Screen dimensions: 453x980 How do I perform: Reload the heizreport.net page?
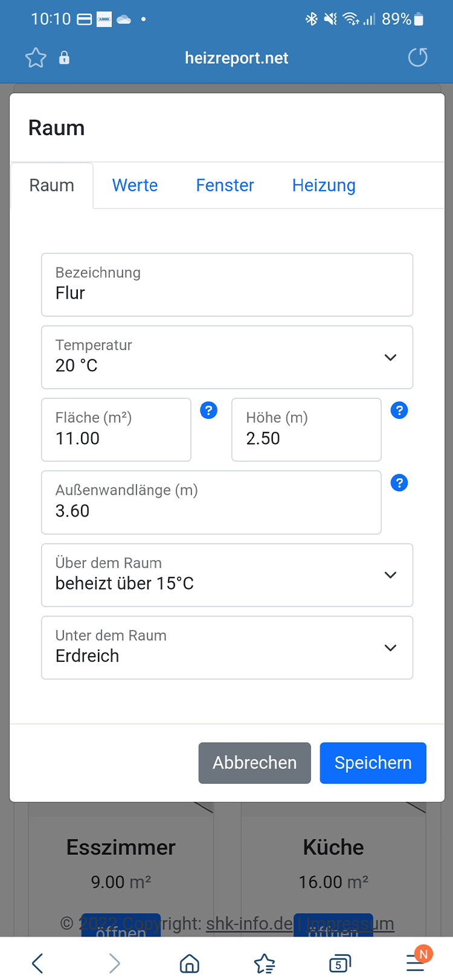click(x=417, y=58)
